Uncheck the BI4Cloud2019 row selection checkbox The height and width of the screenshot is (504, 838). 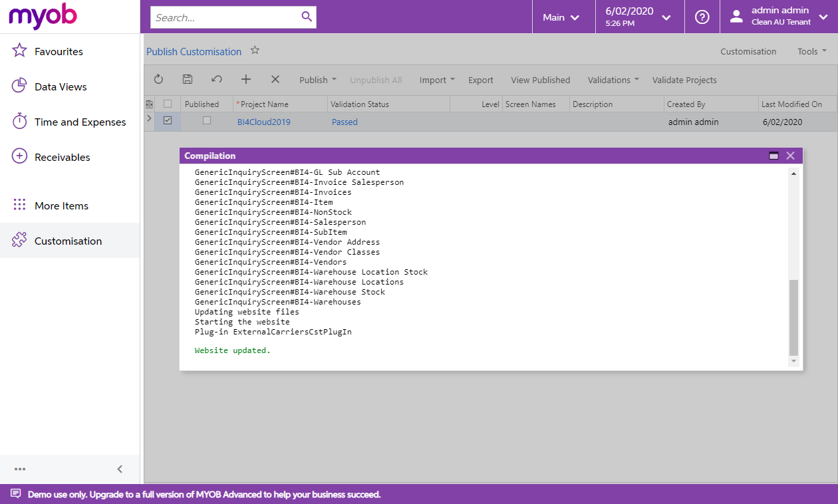tap(168, 121)
